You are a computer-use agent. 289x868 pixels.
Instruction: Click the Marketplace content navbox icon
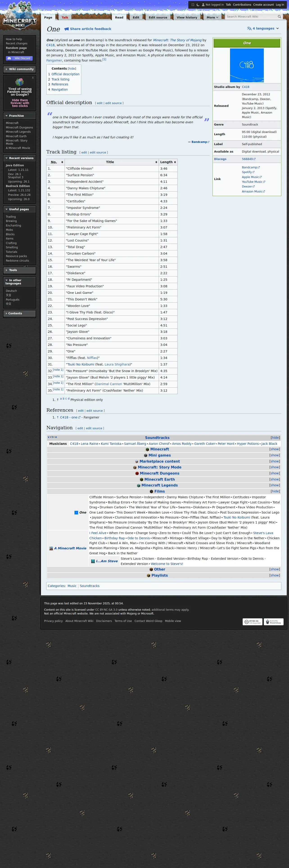[137, 462]
